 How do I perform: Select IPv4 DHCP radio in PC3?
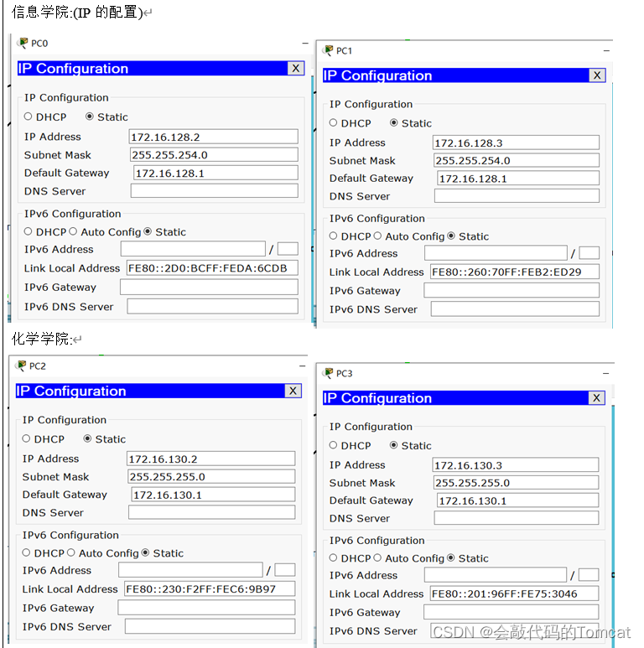(333, 445)
